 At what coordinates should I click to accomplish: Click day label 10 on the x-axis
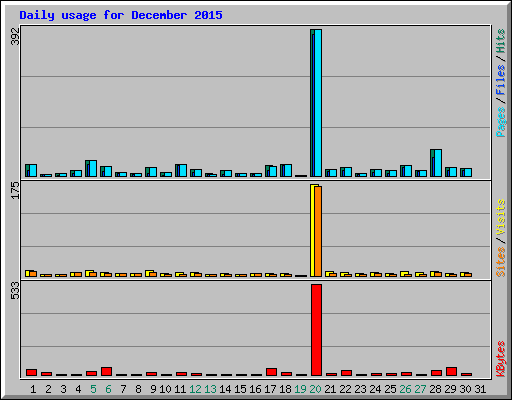165,389
